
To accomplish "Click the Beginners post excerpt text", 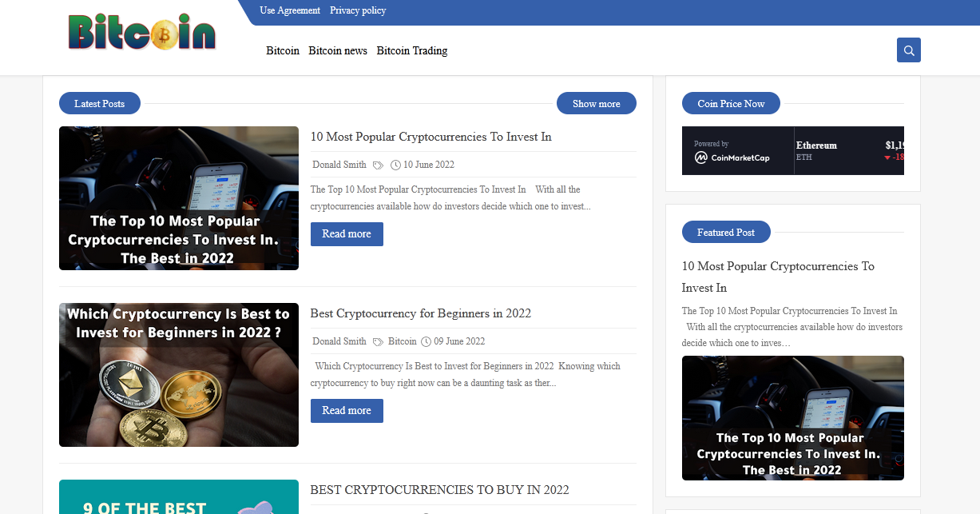I will click(466, 374).
